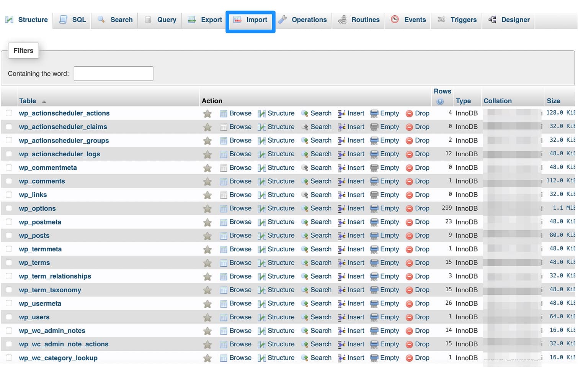Image resolution: width=588 pixels, height=374 pixels.
Task: Open Browse view for wp_options
Action: [x=240, y=208]
